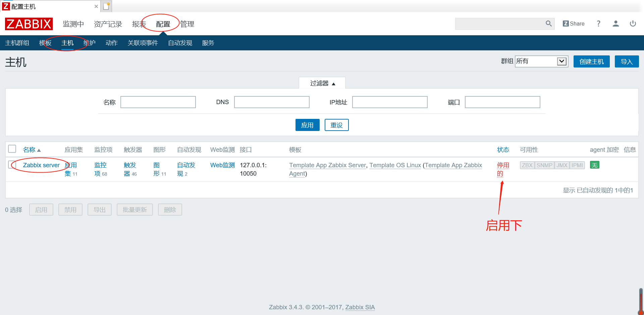
Task: Click the 创建主机 button
Action: (591, 61)
